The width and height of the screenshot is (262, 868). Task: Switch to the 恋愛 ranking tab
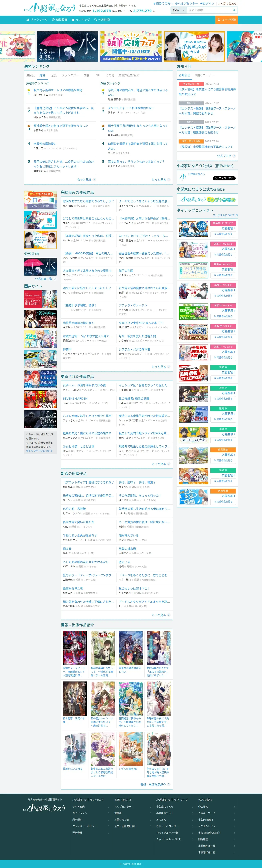click(x=54, y=75)
